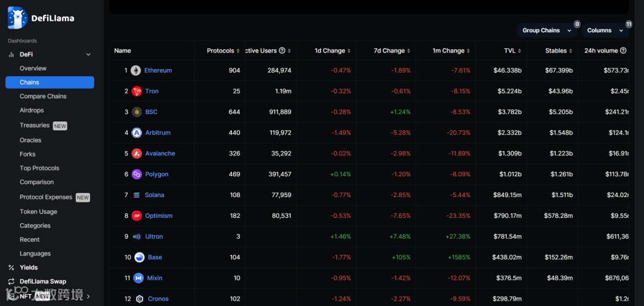
Task: Sort by 7d Change arrows
Action: point(408,51)
